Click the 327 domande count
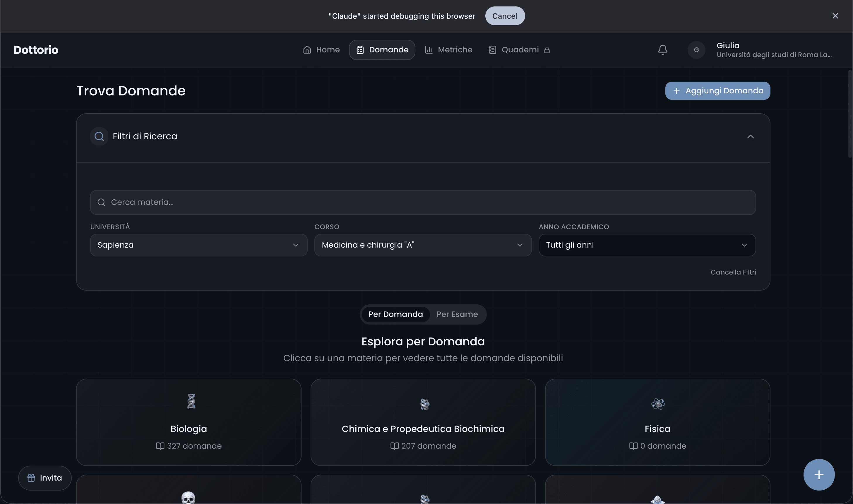Viewport: 853px width, 504px height. (189, 446)
